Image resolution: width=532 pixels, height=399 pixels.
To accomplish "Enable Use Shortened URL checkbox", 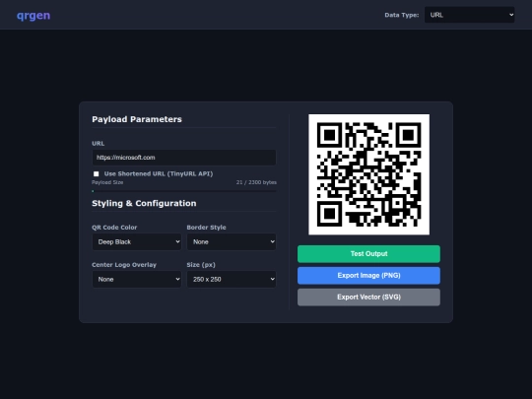I will click(97, 174).
